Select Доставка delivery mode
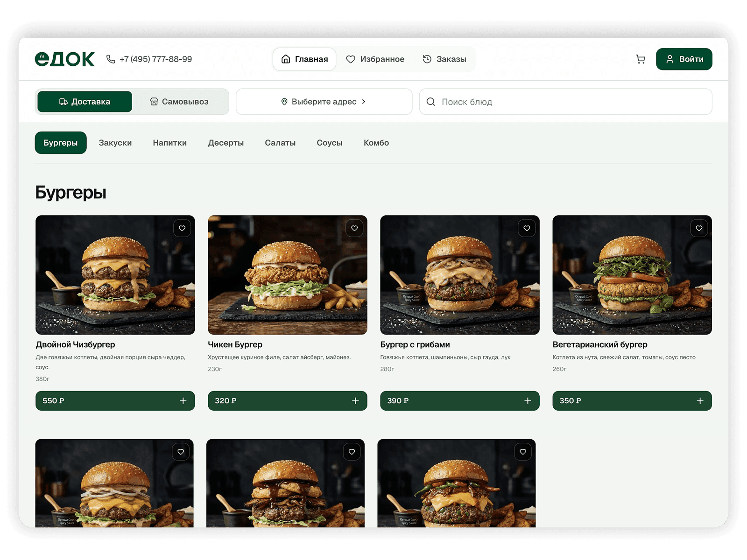The height and width of the screenshot is (560, 747). (x=85, y=102)
